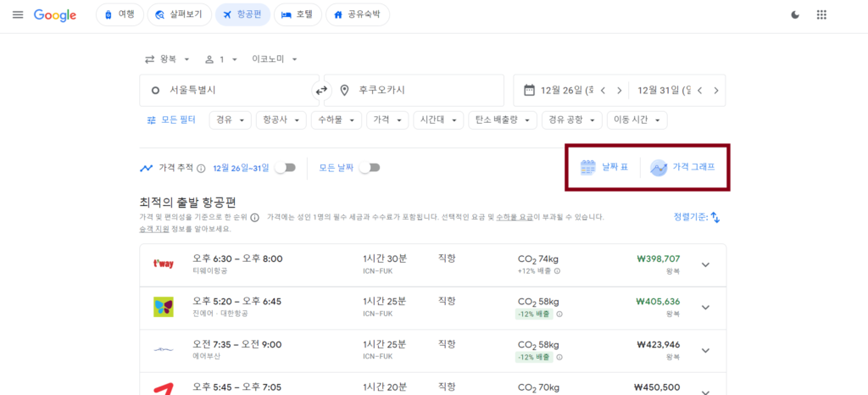Open 탄소 배출량 emissions filter dropdown
The height and width of the screenshot is (395, 868).
click(x=503, y=120)
